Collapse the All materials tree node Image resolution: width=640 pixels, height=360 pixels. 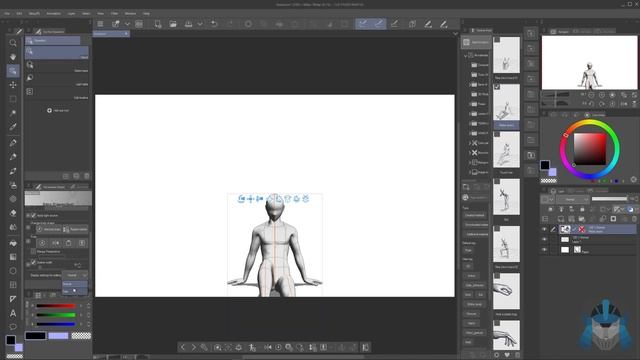pos(466,56)
